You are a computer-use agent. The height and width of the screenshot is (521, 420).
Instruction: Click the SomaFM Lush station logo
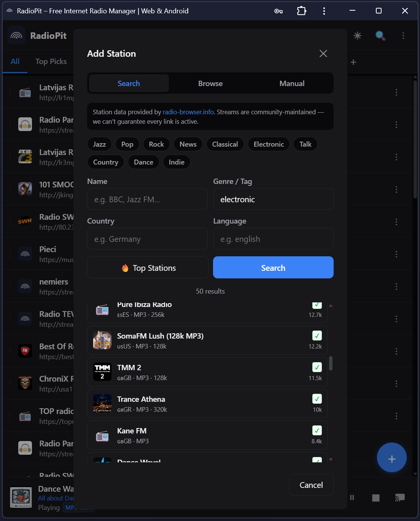[102, 340]
